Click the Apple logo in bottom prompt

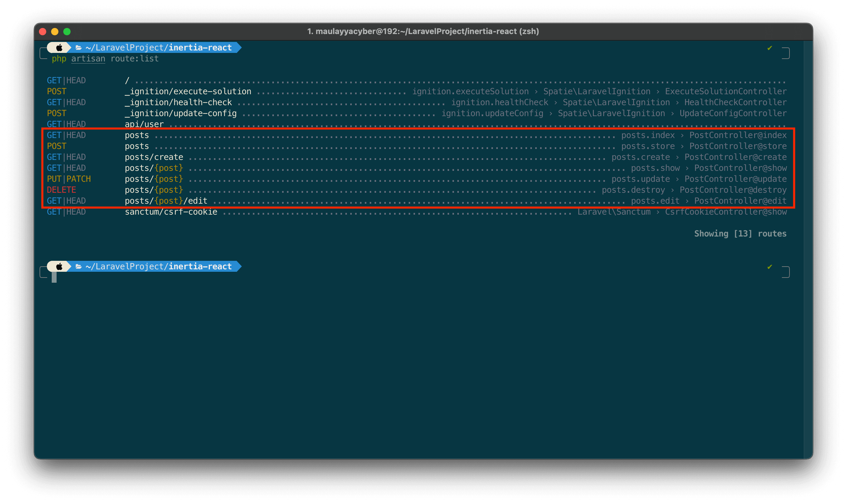(x=59, y=267)
